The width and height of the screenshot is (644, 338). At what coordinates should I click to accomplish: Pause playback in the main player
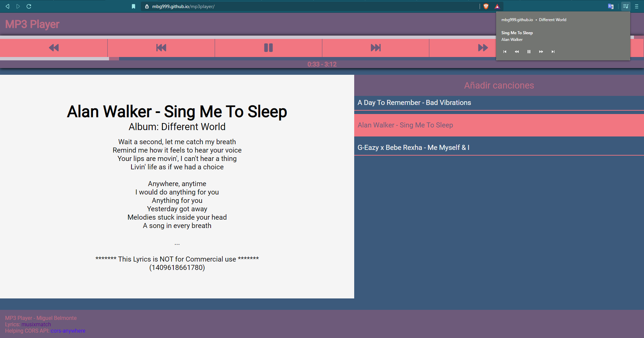point(268,48)
